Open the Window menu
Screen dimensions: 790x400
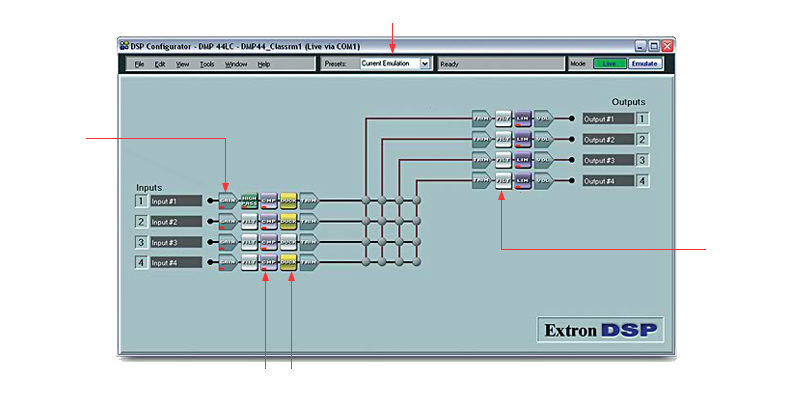click(236, 64)
